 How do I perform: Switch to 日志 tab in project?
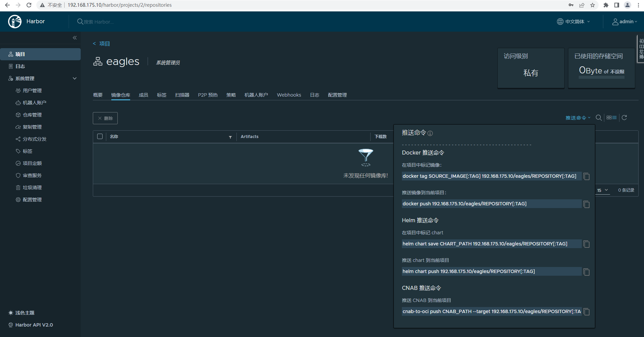coord(315,95)
